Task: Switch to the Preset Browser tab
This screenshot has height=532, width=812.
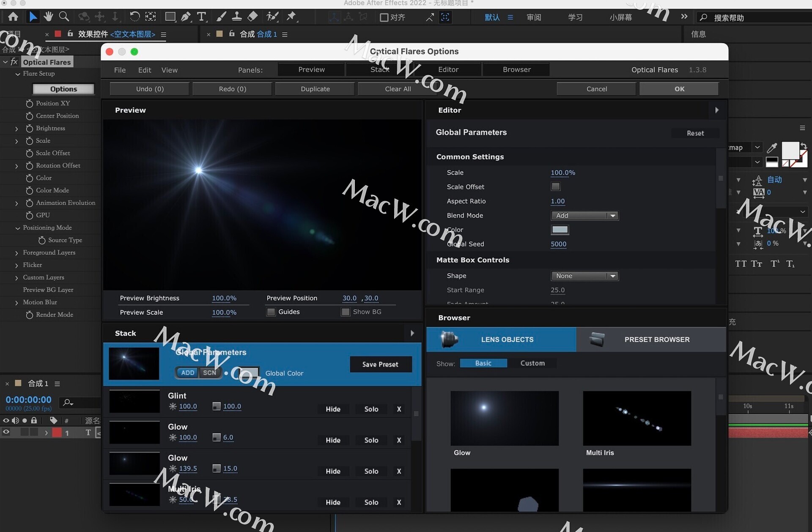Action: tap(651, 339)
